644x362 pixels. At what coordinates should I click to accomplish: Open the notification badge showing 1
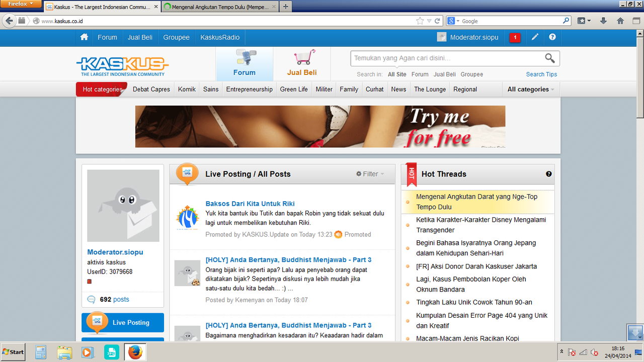515,37
